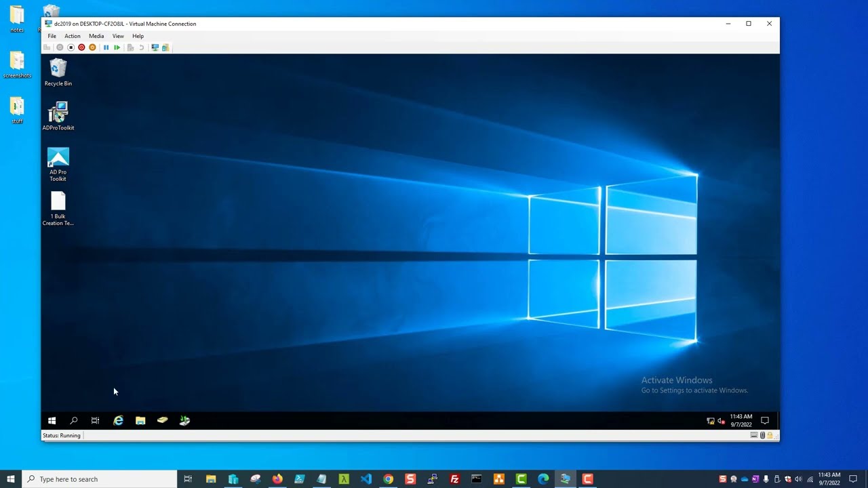Launch Internet Explorer in the VM taskbar
The height and width of the screenshot is (488, 868).
118,421
